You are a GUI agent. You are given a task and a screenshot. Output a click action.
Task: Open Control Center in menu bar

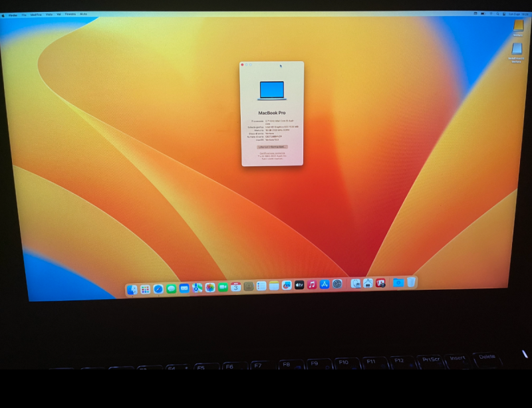pyautogui.click(x=504, y=14)
